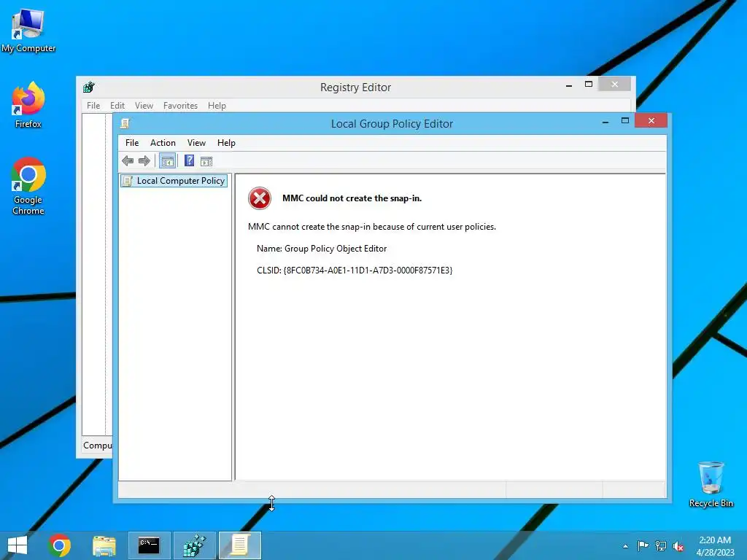
Task: Switch to Command Prompt taskbar button
Action: click(149, 545)
